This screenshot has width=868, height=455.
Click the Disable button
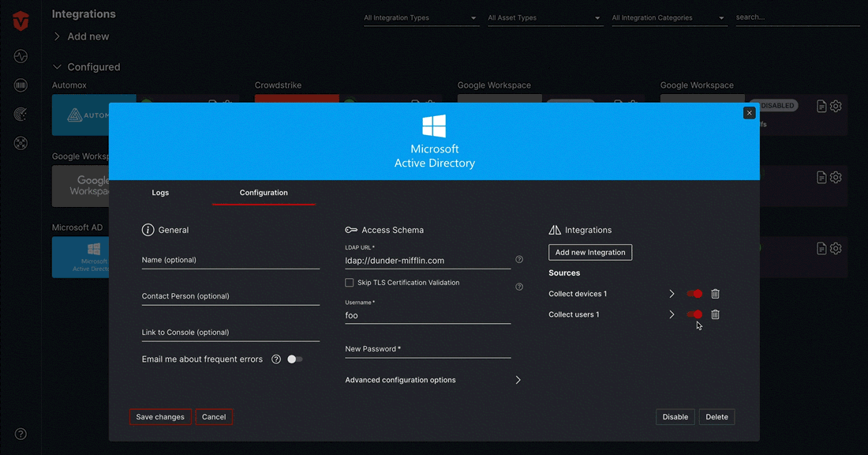coord(675,417)
